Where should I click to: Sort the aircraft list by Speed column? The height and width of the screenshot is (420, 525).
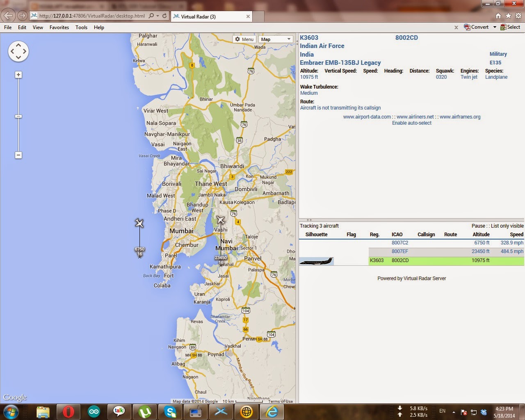[x=516, y=235]
